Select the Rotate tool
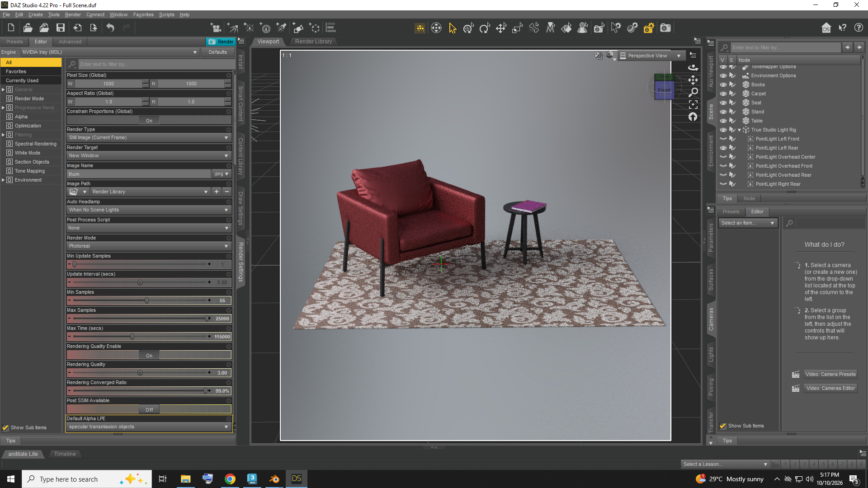 (x=485, y=28)
